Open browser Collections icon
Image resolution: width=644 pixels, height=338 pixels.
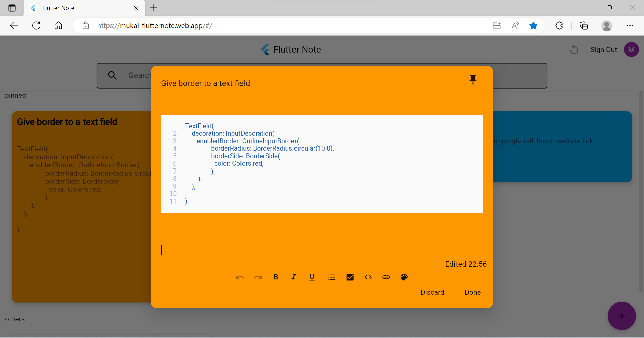(x=584, y=25)
